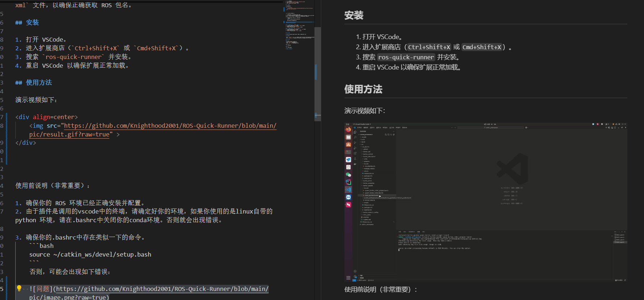Click the Show Applications grid in the demo GIF

pos(348,278)
